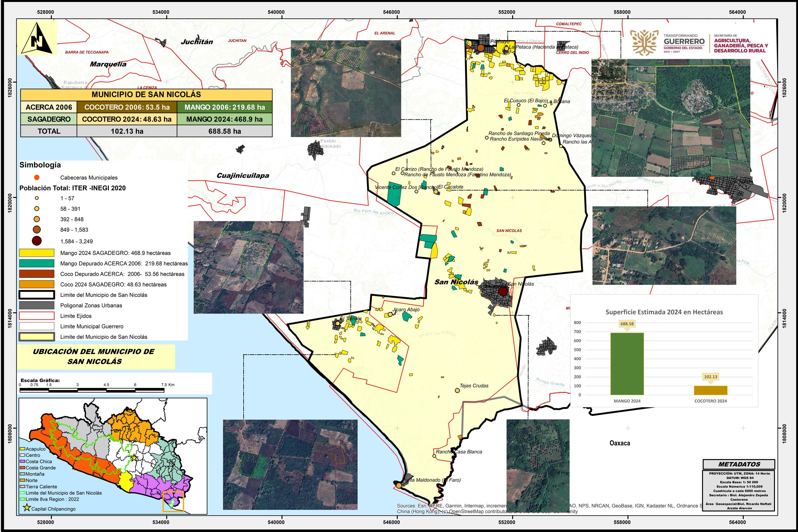Click the right-middle village satellite thumbnail

coord(664,245)
